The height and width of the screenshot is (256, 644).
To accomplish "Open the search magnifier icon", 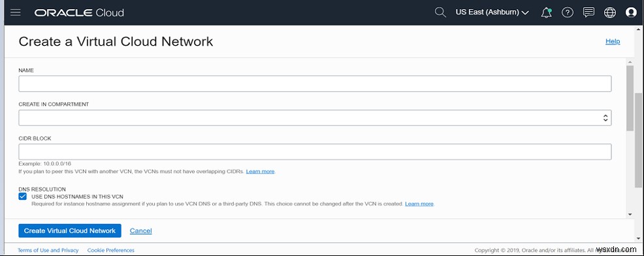I will (440, 12).
